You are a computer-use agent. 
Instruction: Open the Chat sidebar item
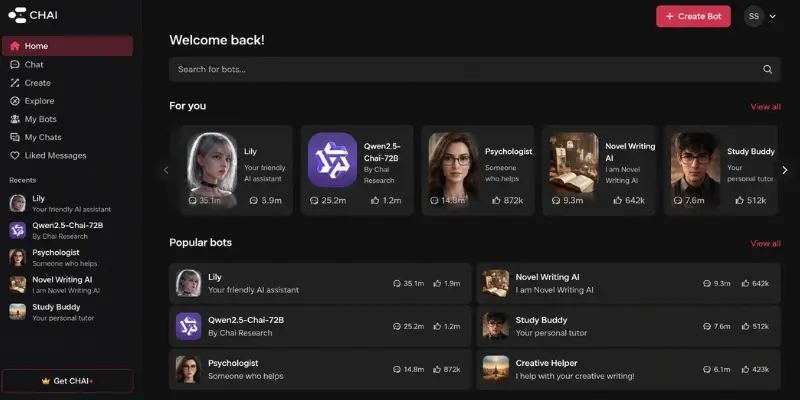[67, 64]
